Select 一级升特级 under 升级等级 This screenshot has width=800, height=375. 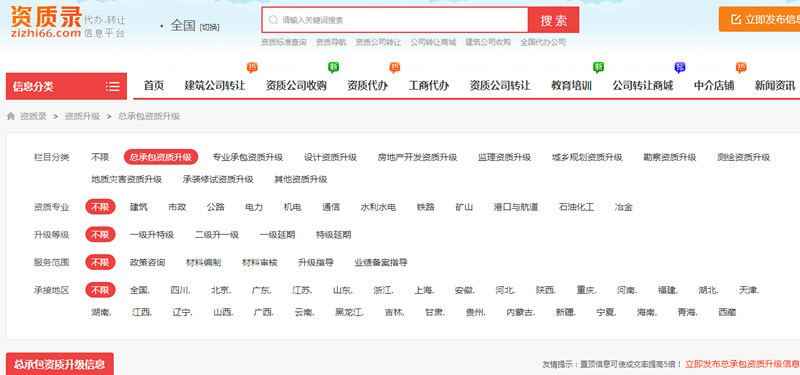pos(152,235)
